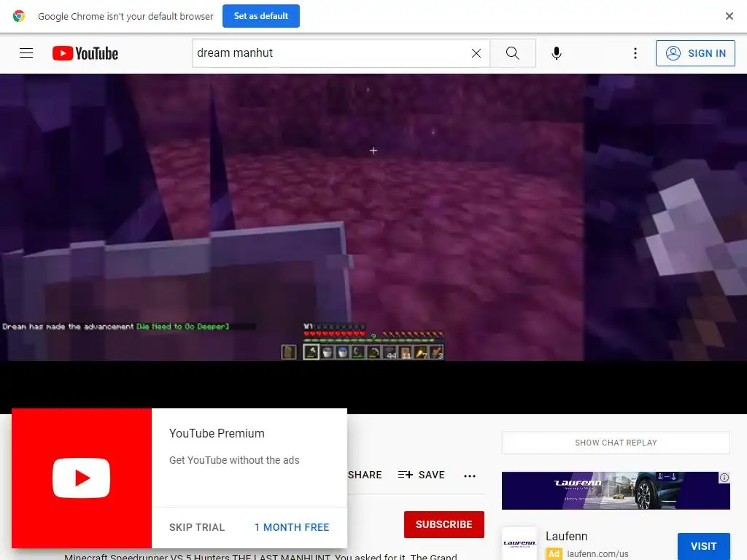Go to YouTube home via logo
The image size is (747, 560).
coord(85,53)
